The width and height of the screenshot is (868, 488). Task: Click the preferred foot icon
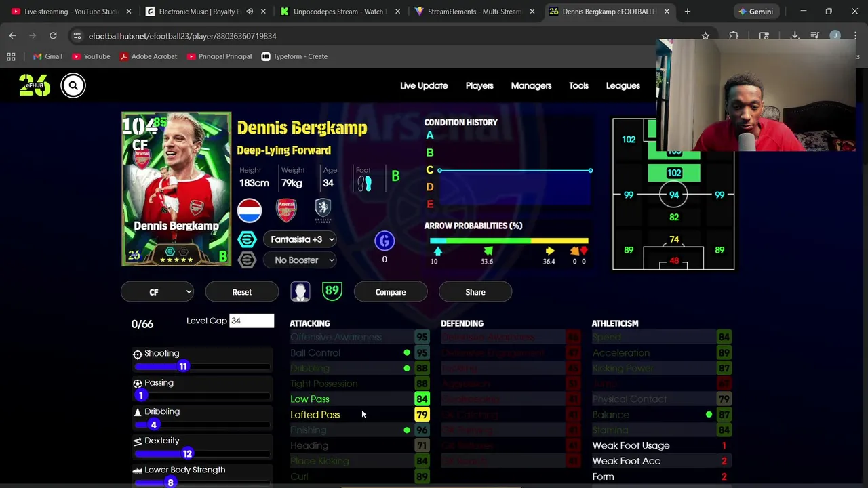pyautogui.click(x=364, y=183)
